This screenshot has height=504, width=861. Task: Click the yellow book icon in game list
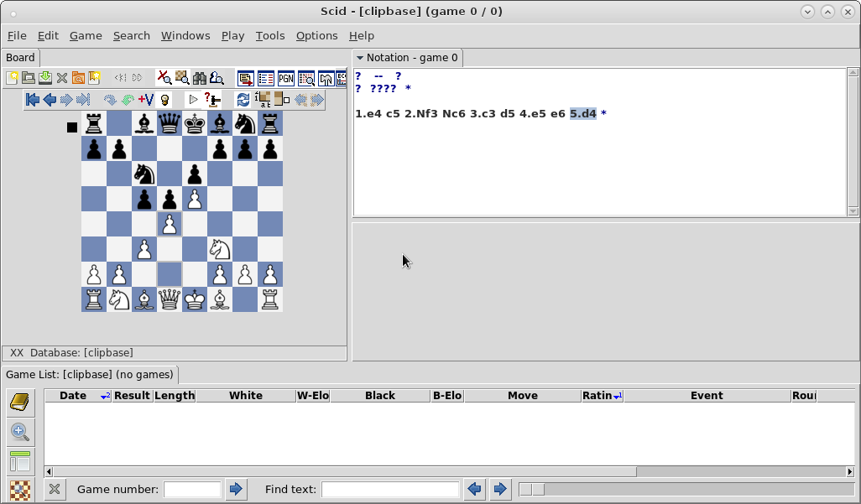(20, 403)
